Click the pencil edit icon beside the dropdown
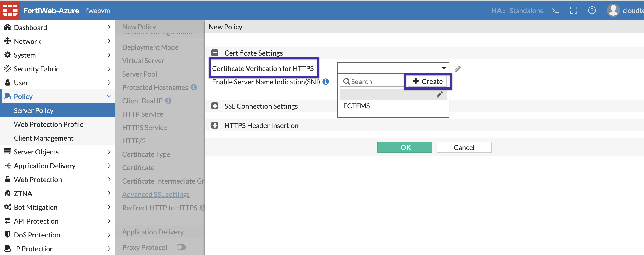 coord(458,69)
